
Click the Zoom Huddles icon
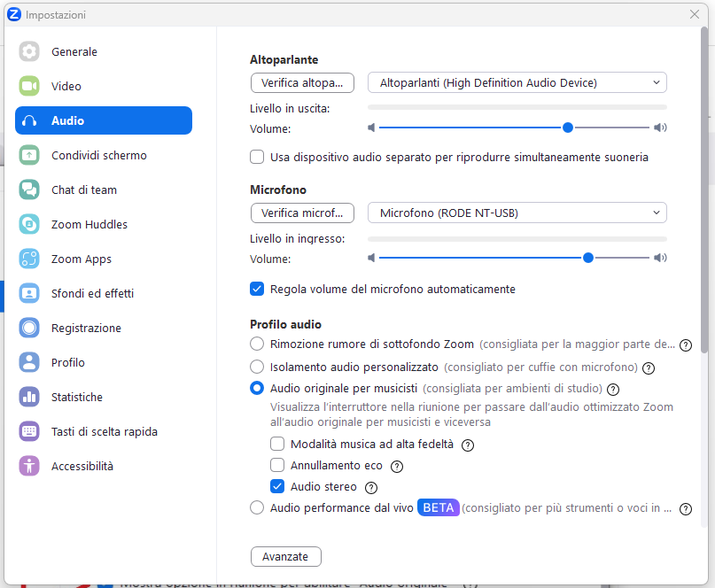tap(29, 224)
